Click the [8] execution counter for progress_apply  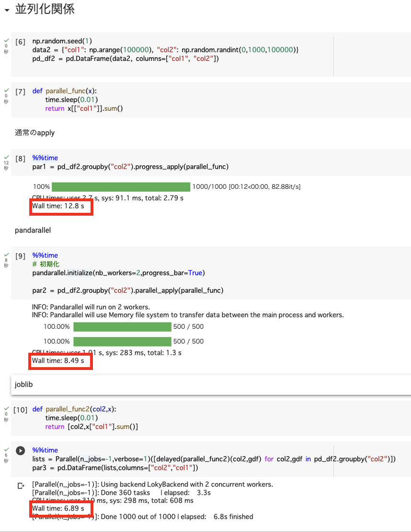(20, 158)
